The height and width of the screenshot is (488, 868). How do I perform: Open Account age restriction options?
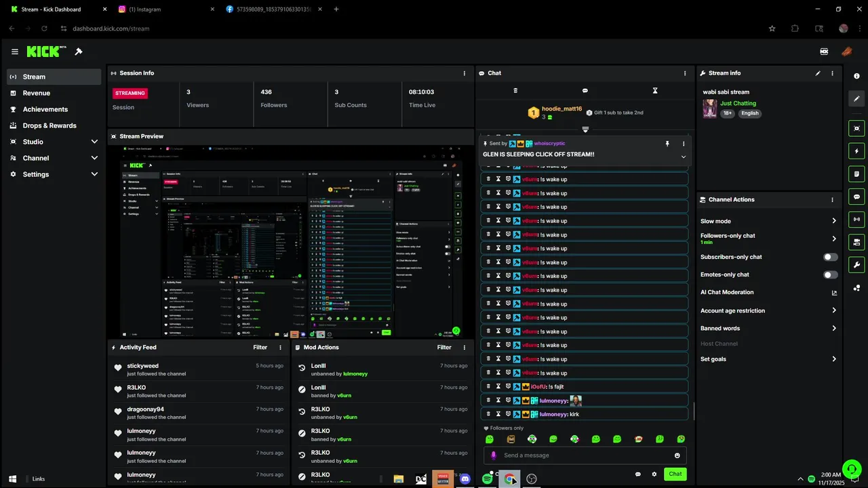click(768, 310)
